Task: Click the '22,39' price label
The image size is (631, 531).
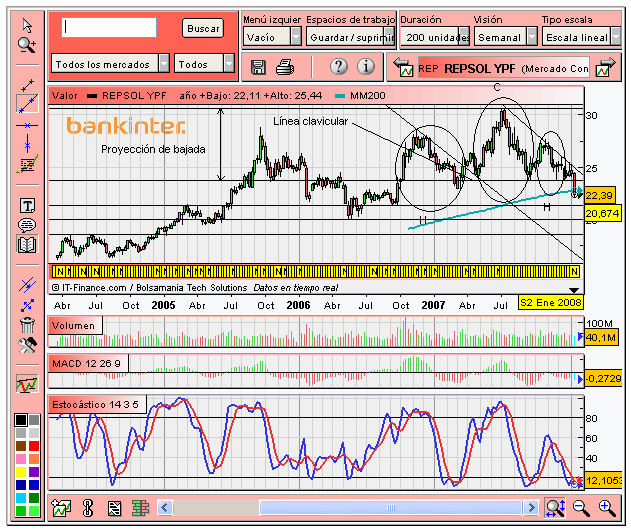Action: [599, 196]
